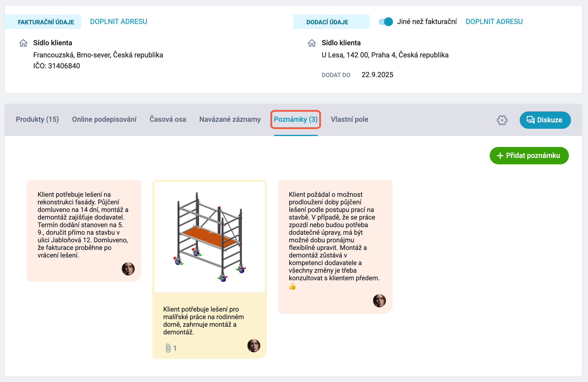Click the Přidat poznámku button
Viewport: 588px width, 382px height.
click(x=529, y=155)
